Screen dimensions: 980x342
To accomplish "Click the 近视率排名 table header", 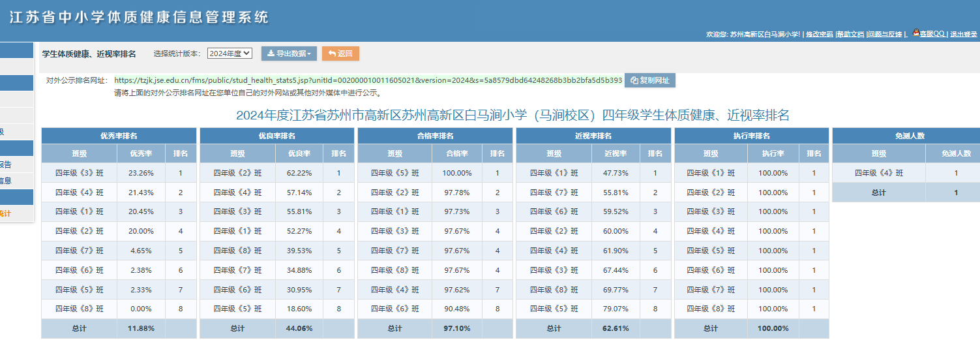I will [x=593, y=136].
